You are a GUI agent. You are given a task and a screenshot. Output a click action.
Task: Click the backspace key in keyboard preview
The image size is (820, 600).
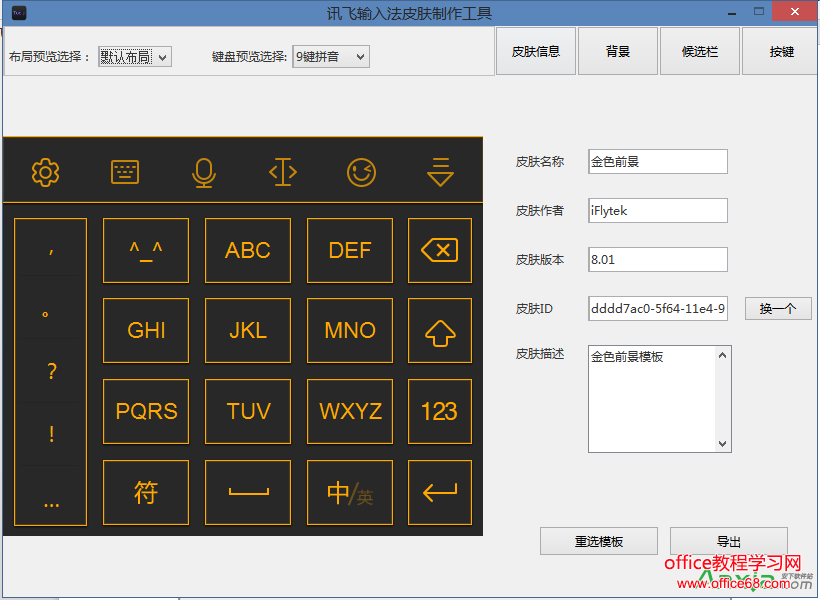440,250
